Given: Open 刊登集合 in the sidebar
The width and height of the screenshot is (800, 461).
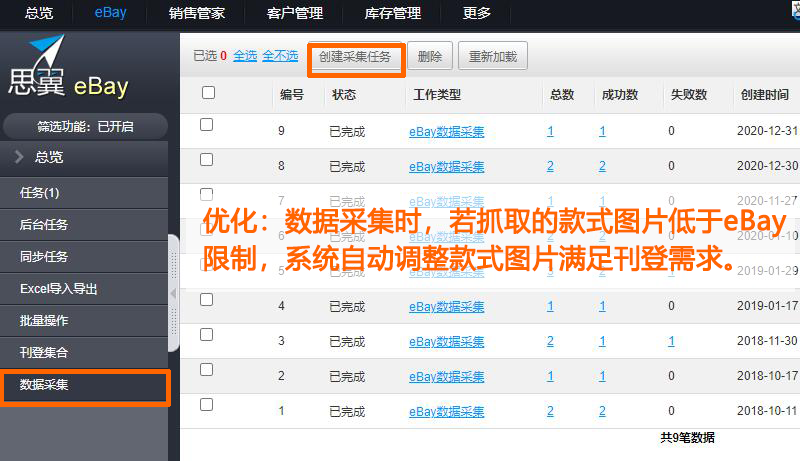Looking at the screenshot, I should [x=84, y=352].
